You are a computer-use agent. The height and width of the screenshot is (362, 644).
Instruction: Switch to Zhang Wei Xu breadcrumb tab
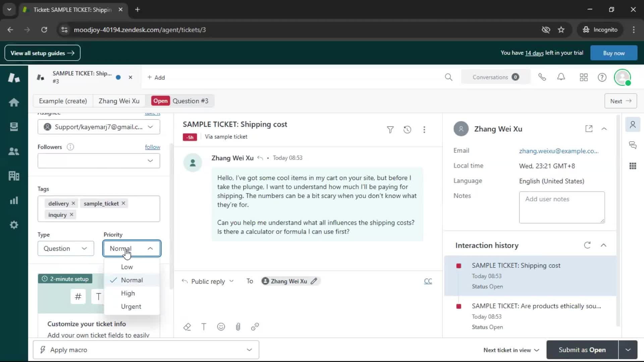(x=119, y=101)
